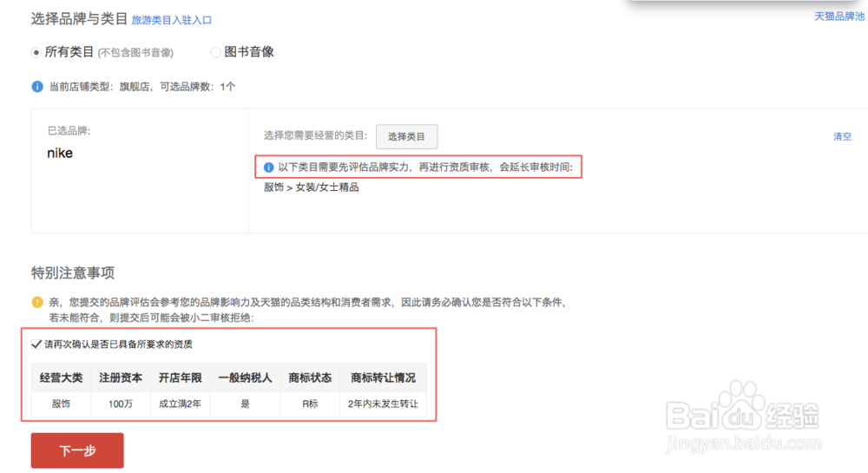This screenshot has width=868, height=473.
Task: Click the 注册资本 table header
Action: [121, 378]
